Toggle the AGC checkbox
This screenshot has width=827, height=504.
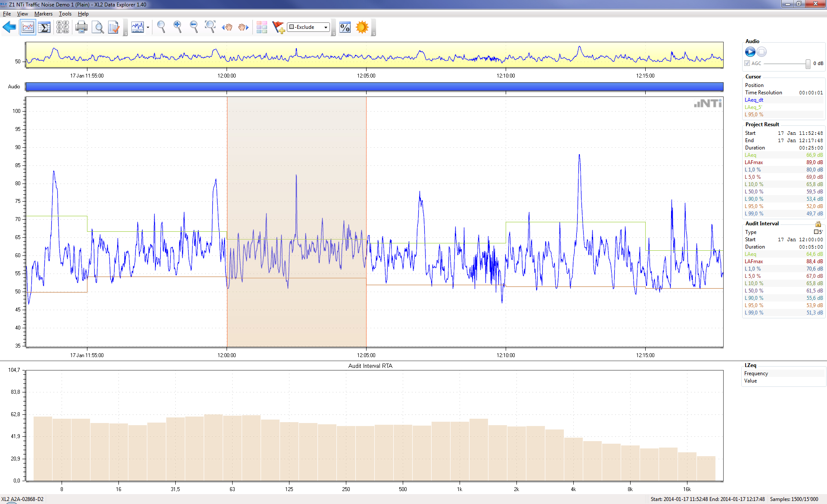click(747, 63)
